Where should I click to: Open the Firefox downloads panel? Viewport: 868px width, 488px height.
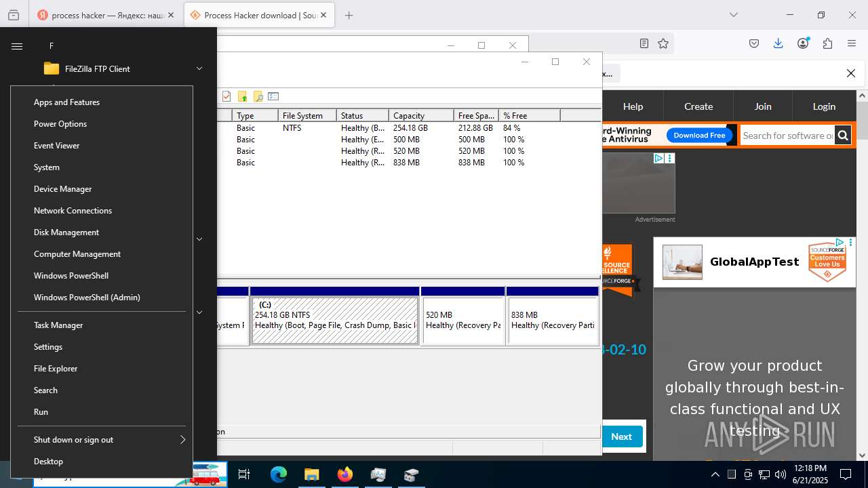(778, 43)
